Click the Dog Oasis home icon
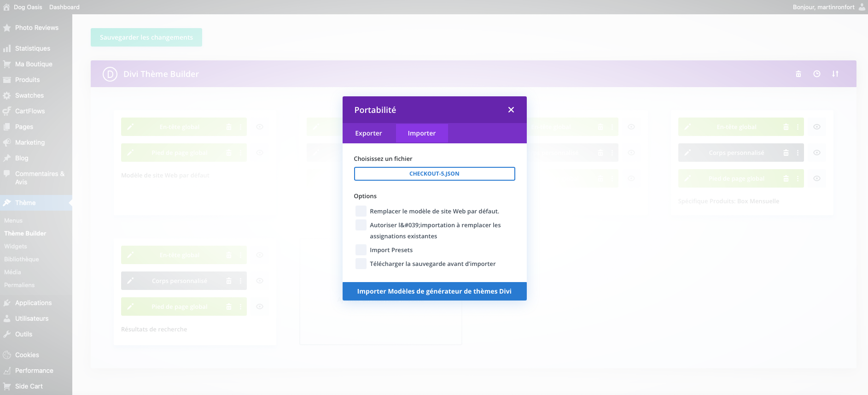868x395 pixels. pos(6,7)
